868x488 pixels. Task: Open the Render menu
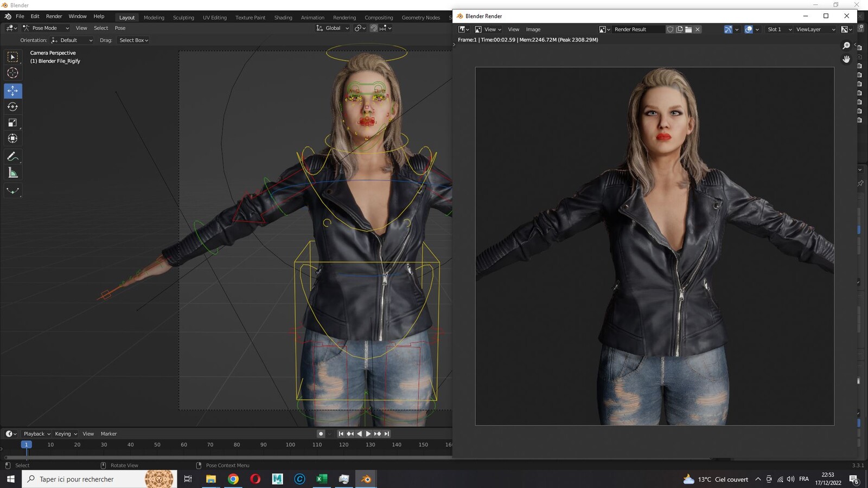click(54, 16)
